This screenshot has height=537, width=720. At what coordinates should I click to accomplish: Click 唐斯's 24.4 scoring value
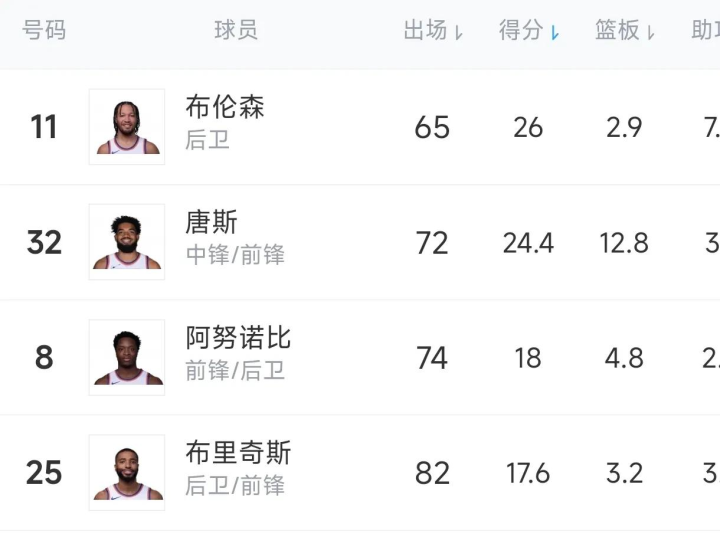[528, 243]
